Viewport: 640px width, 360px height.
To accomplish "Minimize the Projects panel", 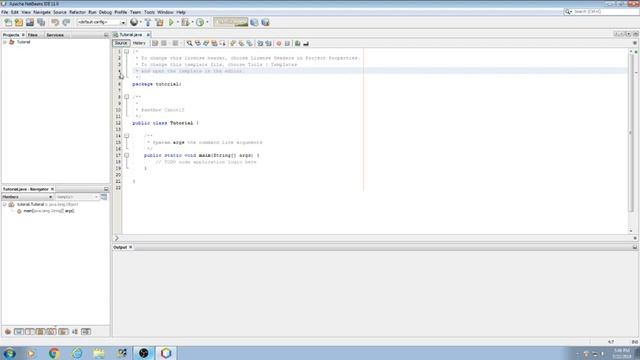I will [106, 35].
